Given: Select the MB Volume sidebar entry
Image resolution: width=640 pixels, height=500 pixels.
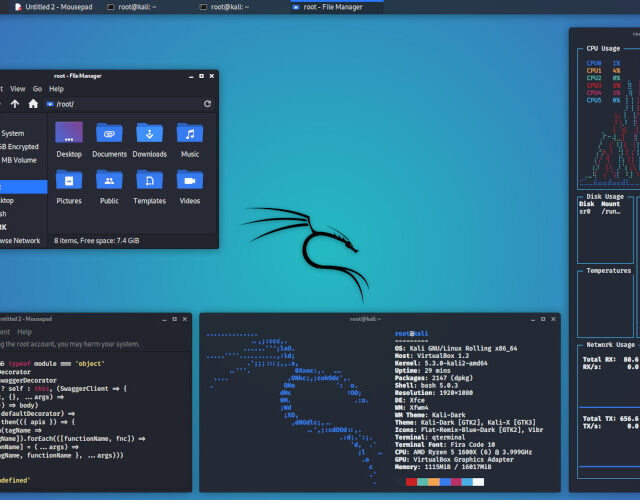Looking at the screenshot, I should 22,160.
